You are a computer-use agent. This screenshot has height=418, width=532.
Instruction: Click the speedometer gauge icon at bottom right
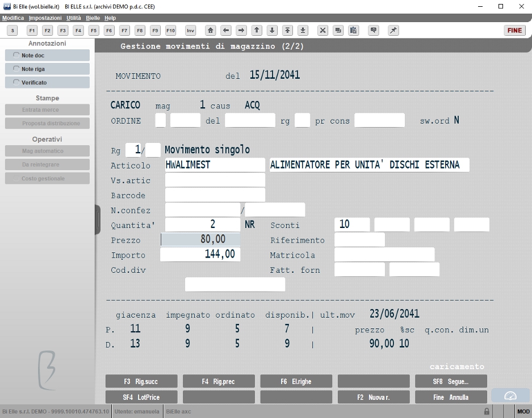(x=510, y=396)
